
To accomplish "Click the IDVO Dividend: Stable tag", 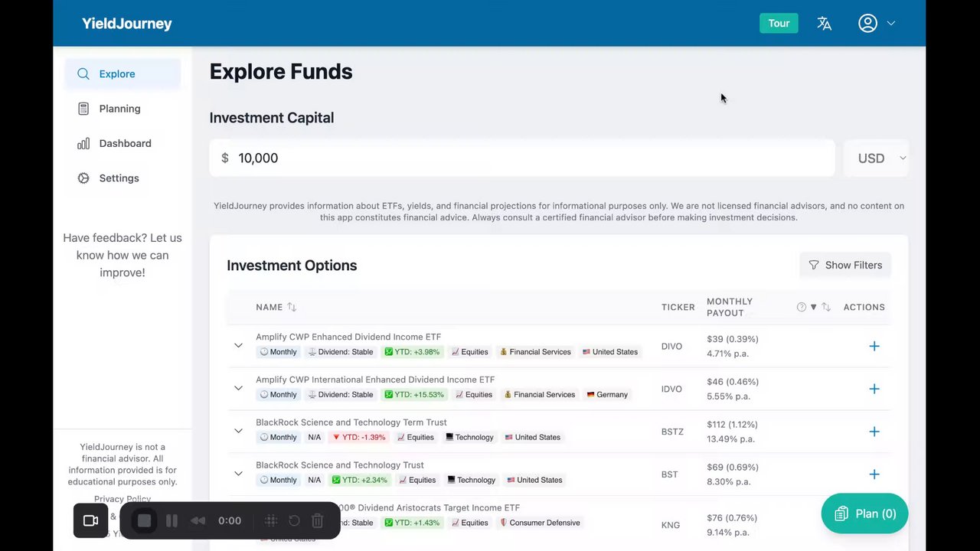I will pyautogui.click(x=340, y=395).
